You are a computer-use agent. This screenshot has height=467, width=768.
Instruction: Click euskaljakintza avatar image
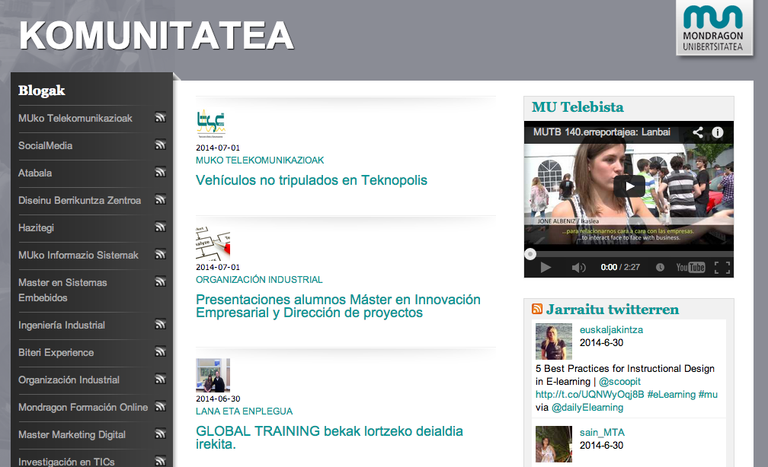tap(553, 342)
